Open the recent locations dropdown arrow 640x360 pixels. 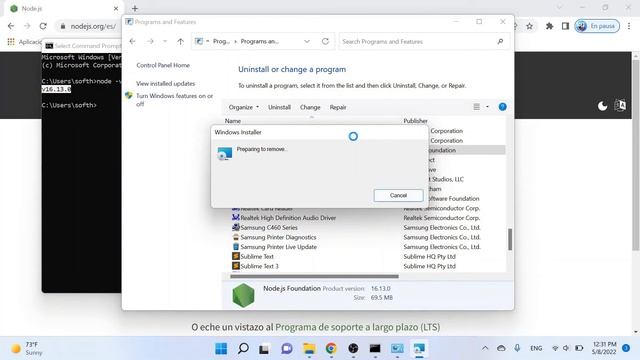165,42
